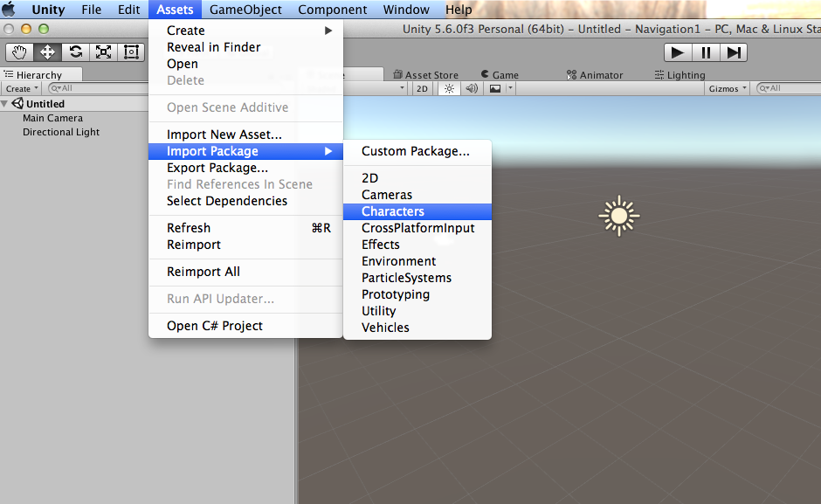Image resolution: width=821 pixels, height=504 pixels.
Task: Choose Open C# Project
Action: click(245, 326)
